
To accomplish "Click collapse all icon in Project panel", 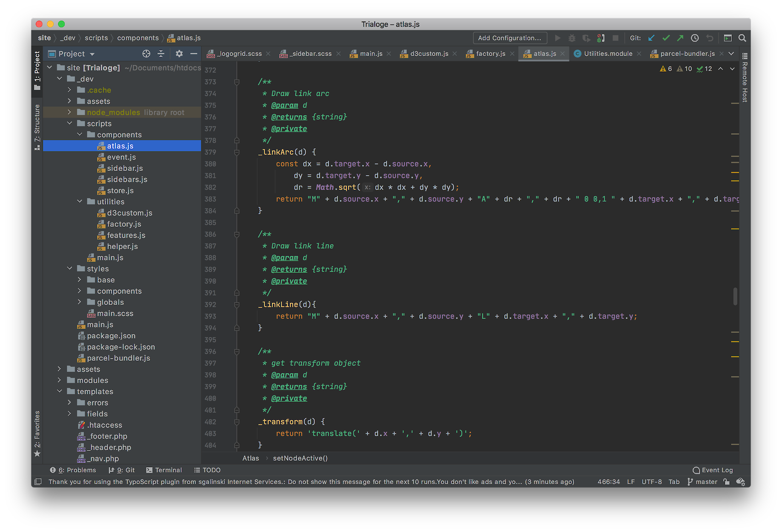I will point(161,54).
